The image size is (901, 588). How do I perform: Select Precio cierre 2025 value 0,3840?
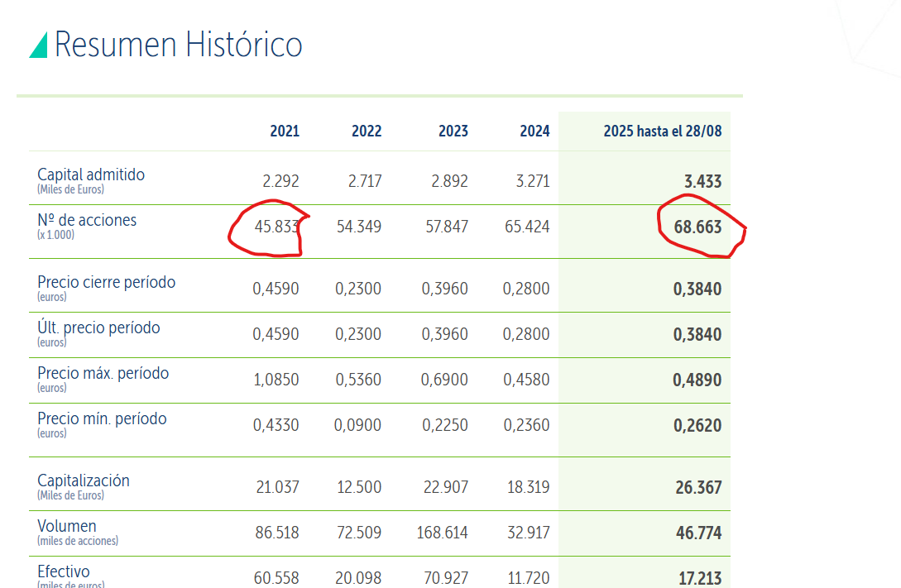pos(697,289)
